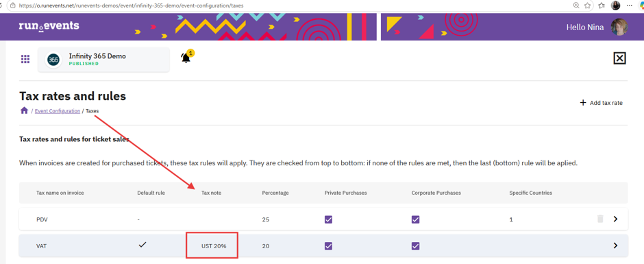
Task: Select the Infinity 365 Demo event card
Action: click(x=104, y=60)
